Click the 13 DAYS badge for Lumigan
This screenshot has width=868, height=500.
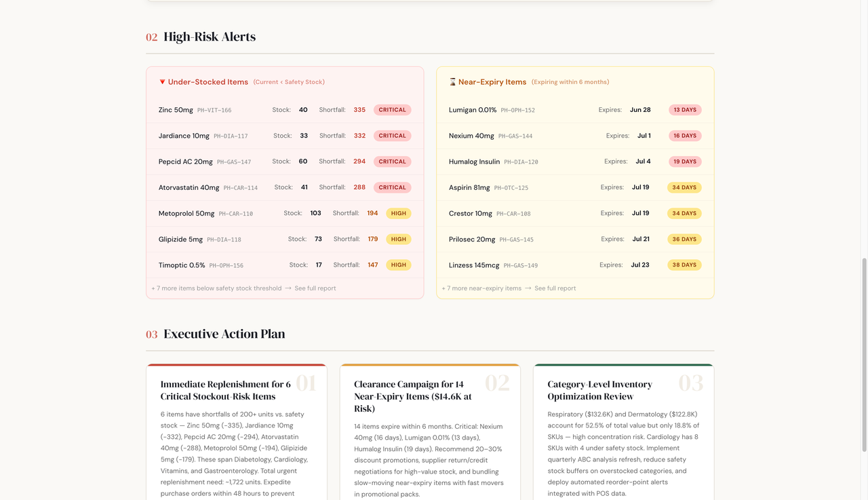[x=685, y=110]
